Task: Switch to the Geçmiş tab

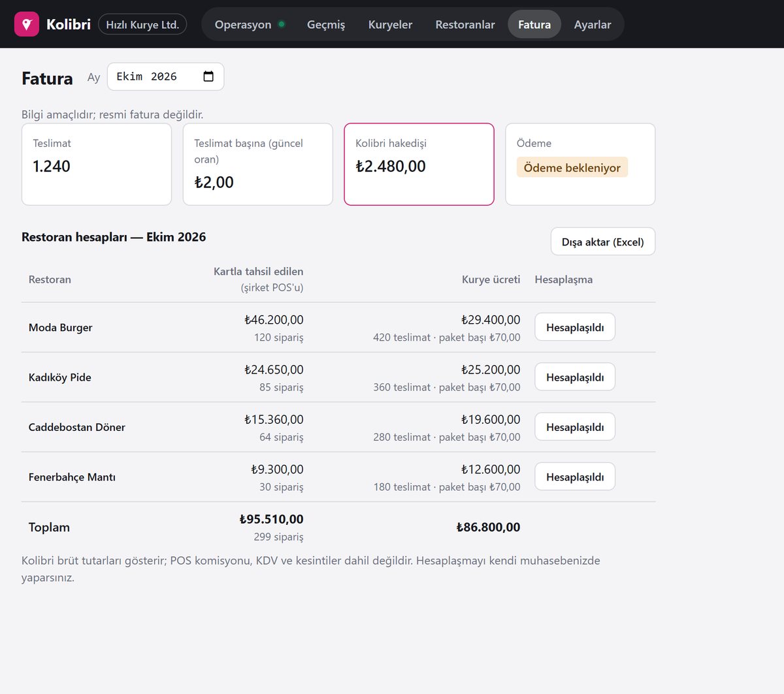Action: point(326,25)
